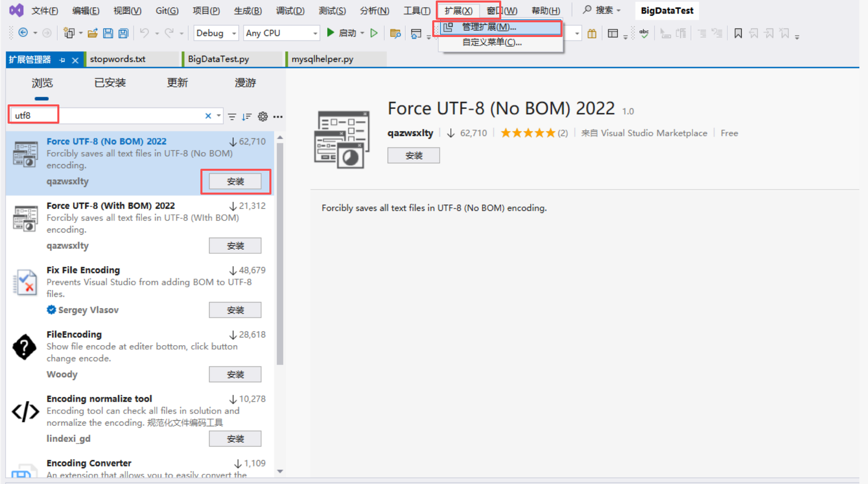This screenshot has height=484, width=868.
Task: Expand the redo history dropdown arrow
Action: pyautogui.click(x=181, y=33)
